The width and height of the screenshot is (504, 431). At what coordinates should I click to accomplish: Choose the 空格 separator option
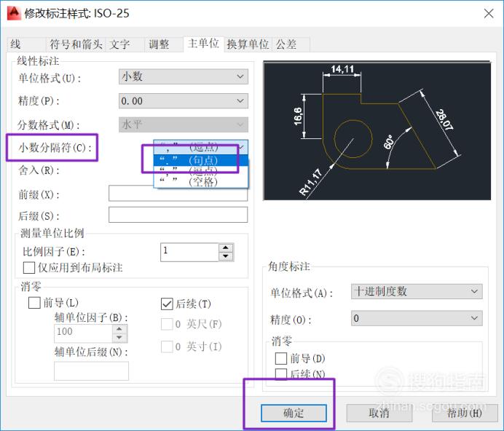tap(201, 182)
